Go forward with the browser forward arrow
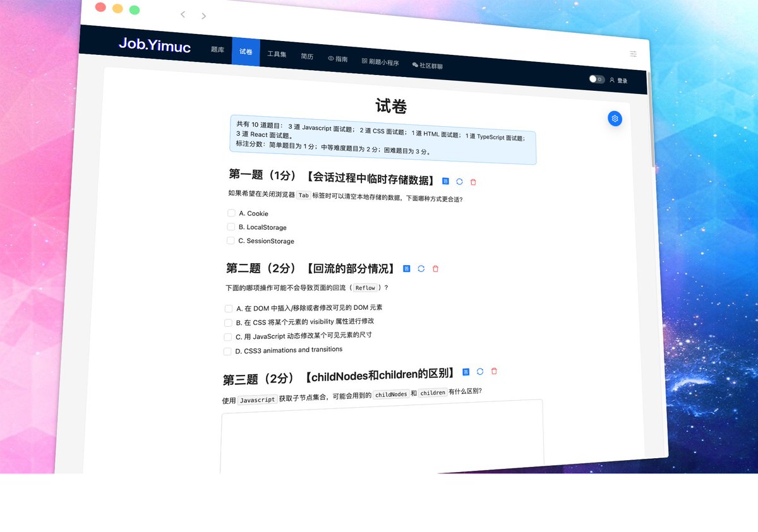758x532 pixels. [x=203, y=16]
